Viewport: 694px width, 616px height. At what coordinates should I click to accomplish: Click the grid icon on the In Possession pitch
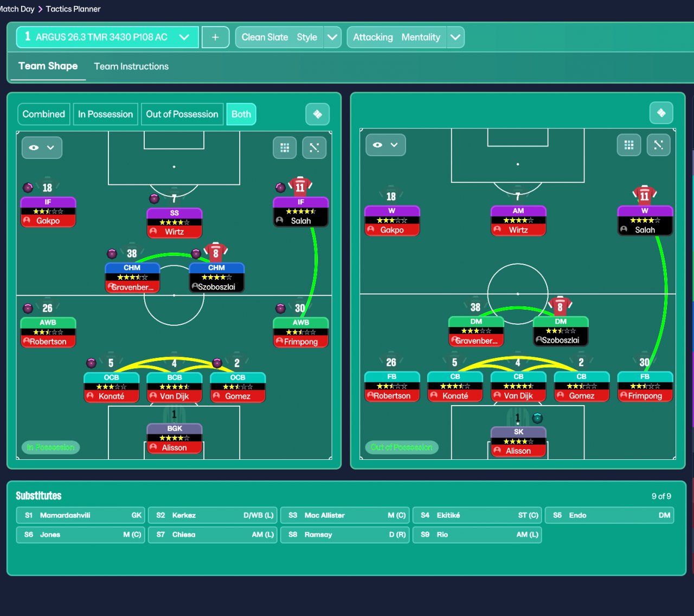pyautogui.click(x=285, y=147)
